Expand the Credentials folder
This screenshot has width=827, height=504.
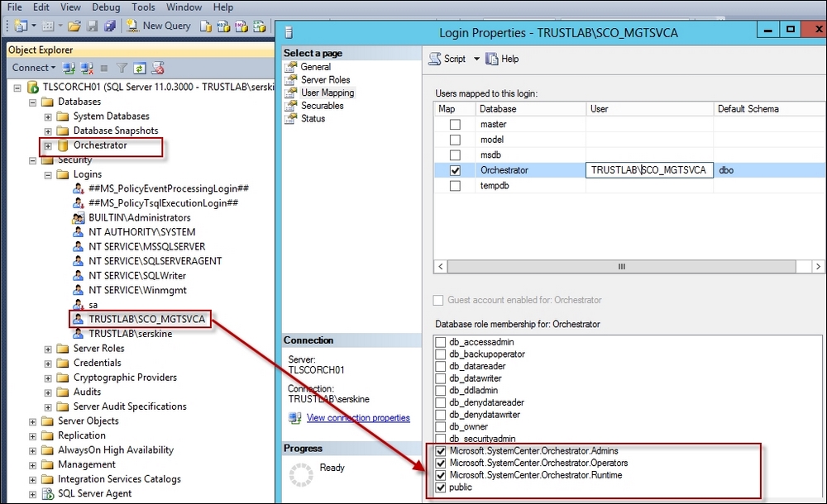[x=48, y=364]
